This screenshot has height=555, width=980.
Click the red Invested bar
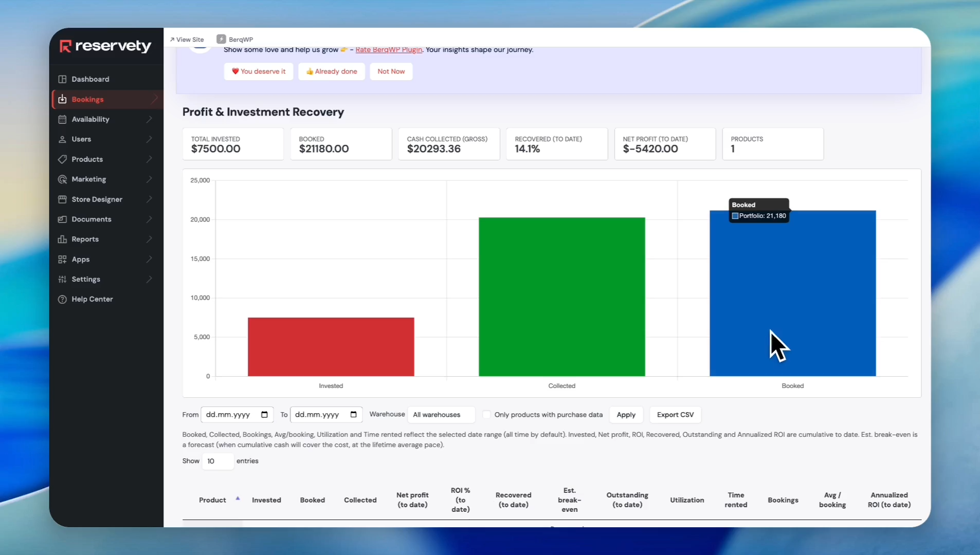pos(331,347)
